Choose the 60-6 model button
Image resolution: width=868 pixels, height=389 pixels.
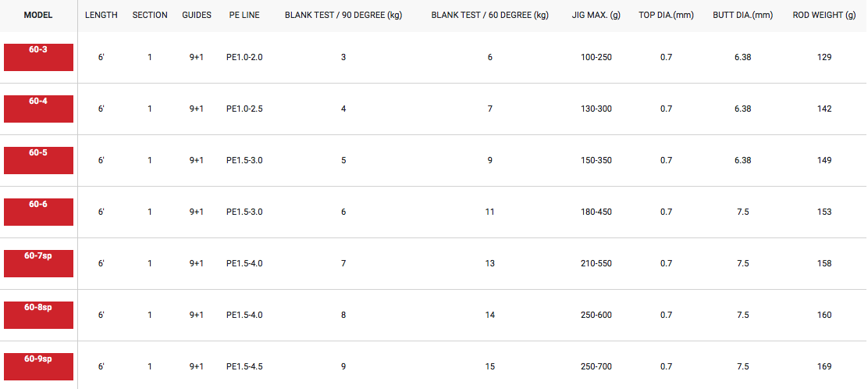pyautogui.click(x=39, y=212)
